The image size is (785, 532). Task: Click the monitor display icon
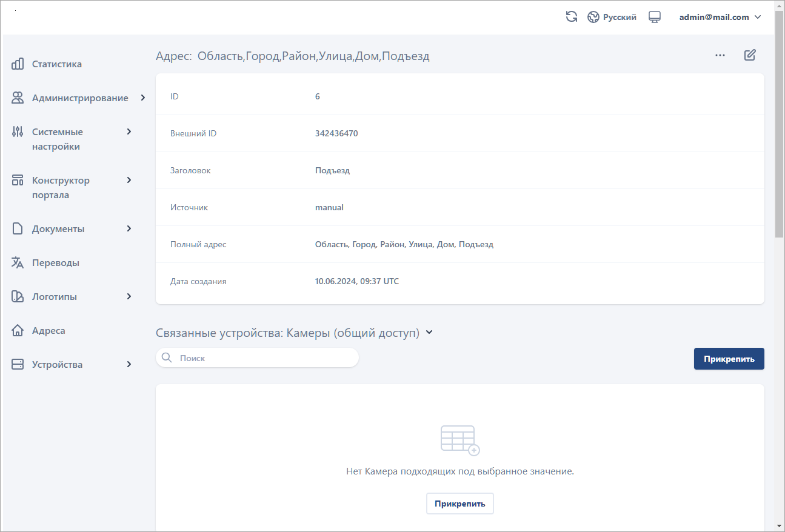point(654,17)
